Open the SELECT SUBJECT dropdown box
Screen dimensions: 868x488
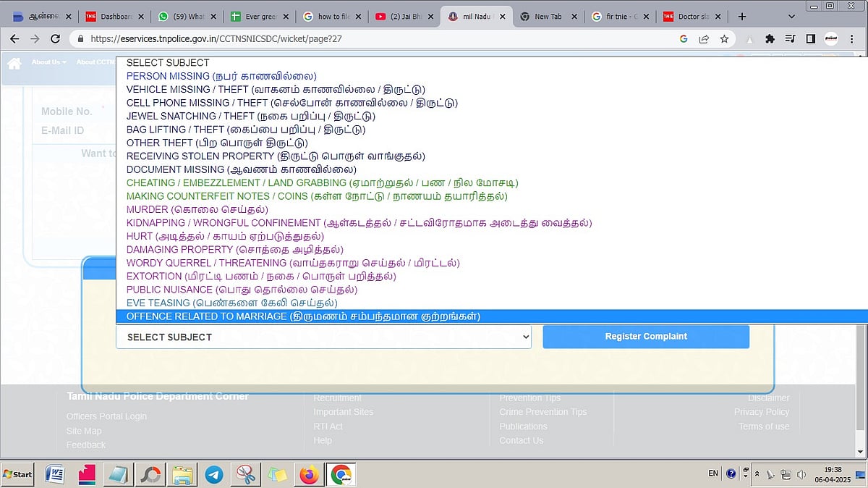point(323,337)
